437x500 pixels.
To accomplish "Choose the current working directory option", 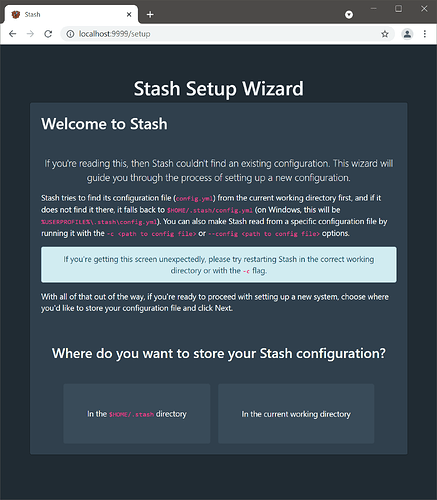I will click(296, 414).
